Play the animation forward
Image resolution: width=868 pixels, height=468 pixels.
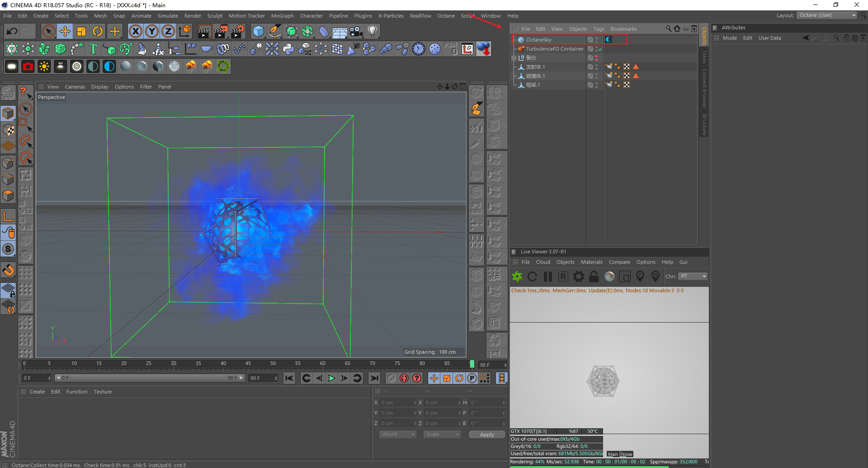click(x=331, y=378)
